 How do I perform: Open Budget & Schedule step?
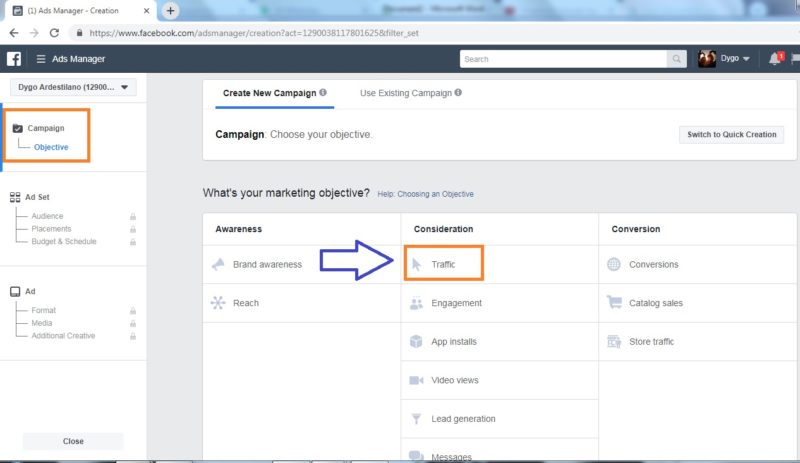click(64, 241)
